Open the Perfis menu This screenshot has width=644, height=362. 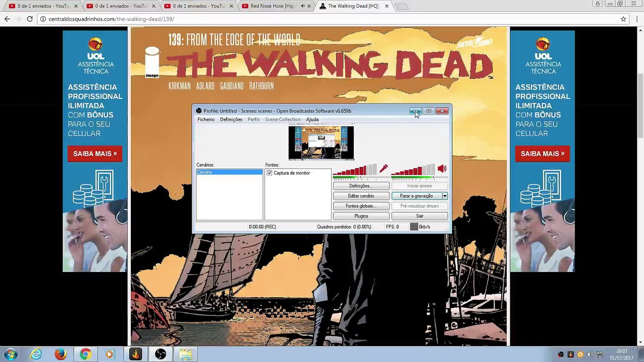[254, 120]
